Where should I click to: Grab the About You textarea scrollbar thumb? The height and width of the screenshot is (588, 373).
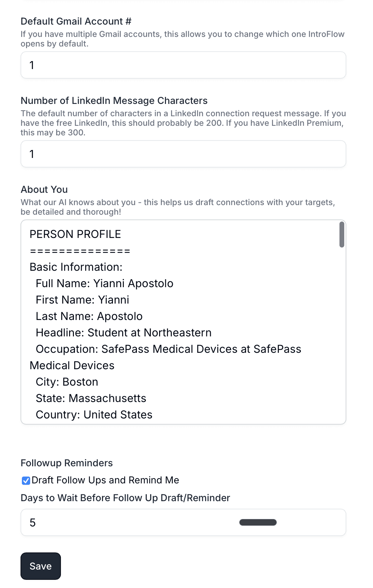tap(342, 235)
